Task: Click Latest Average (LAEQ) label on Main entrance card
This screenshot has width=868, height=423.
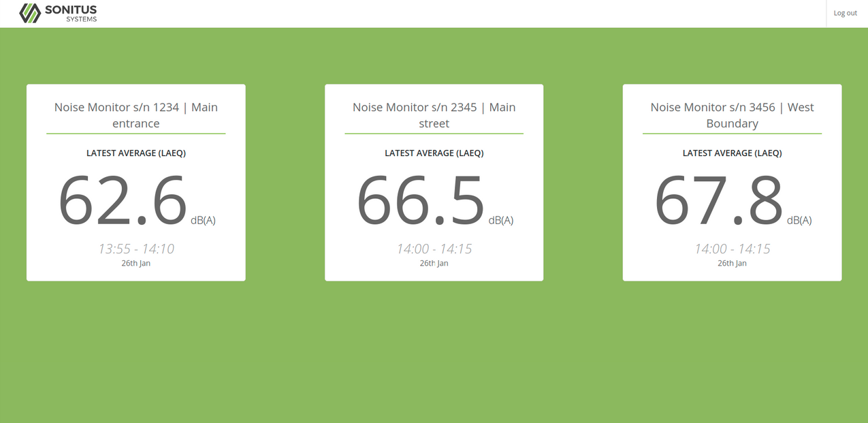Action: coord(136,153)
